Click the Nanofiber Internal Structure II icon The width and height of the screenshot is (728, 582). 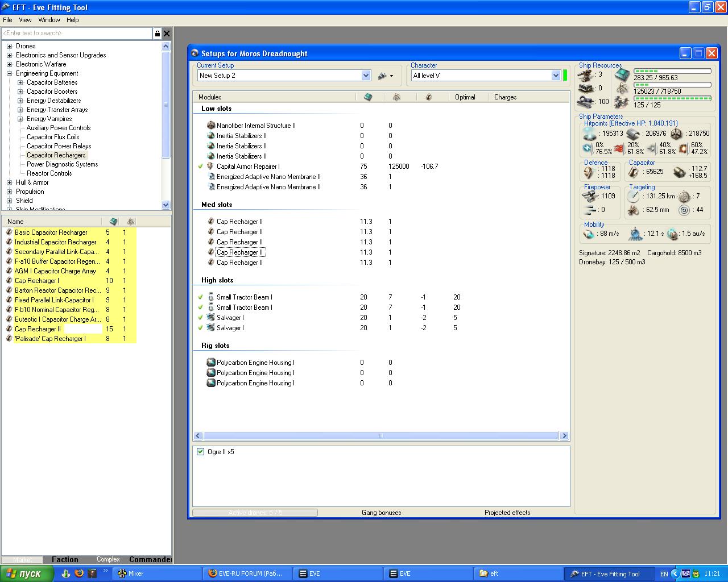(x=210, y=126)
